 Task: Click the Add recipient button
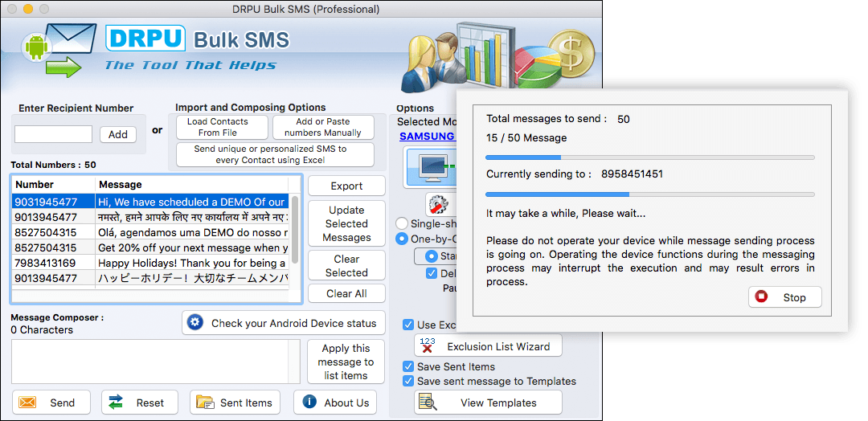click(x=118, y=134)
